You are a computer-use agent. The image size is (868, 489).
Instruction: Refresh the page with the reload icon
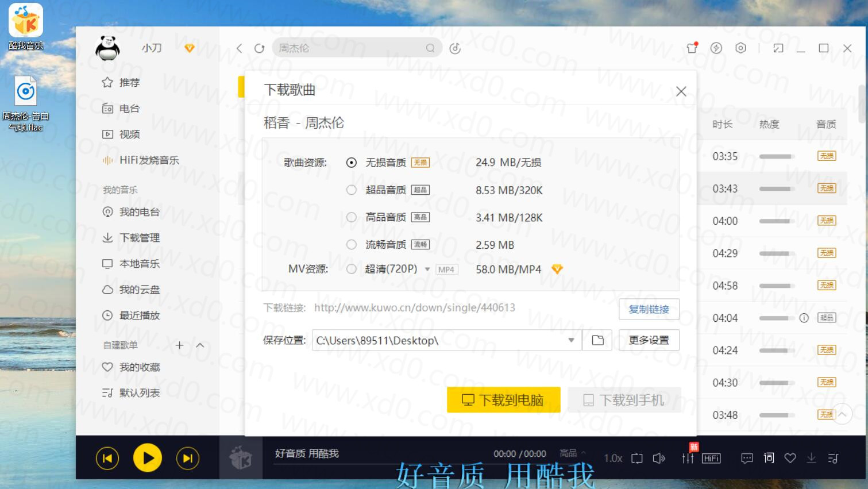click(x=260, y=48)
